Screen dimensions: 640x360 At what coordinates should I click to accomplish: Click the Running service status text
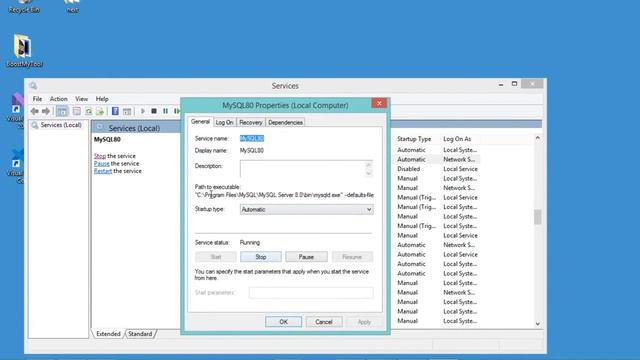point(249,242)
